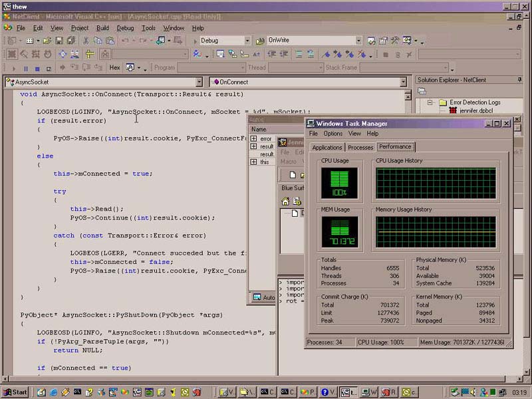This screenshot has height=399, width=532.
Task: Click the Save All icon in toolbar
Action: (71, 41)
